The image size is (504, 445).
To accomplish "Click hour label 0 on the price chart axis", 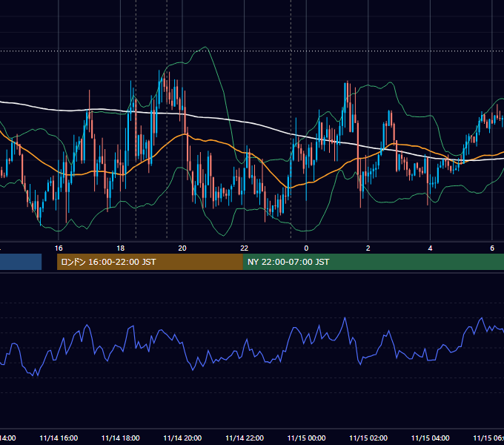I will (x=306, y=248).
